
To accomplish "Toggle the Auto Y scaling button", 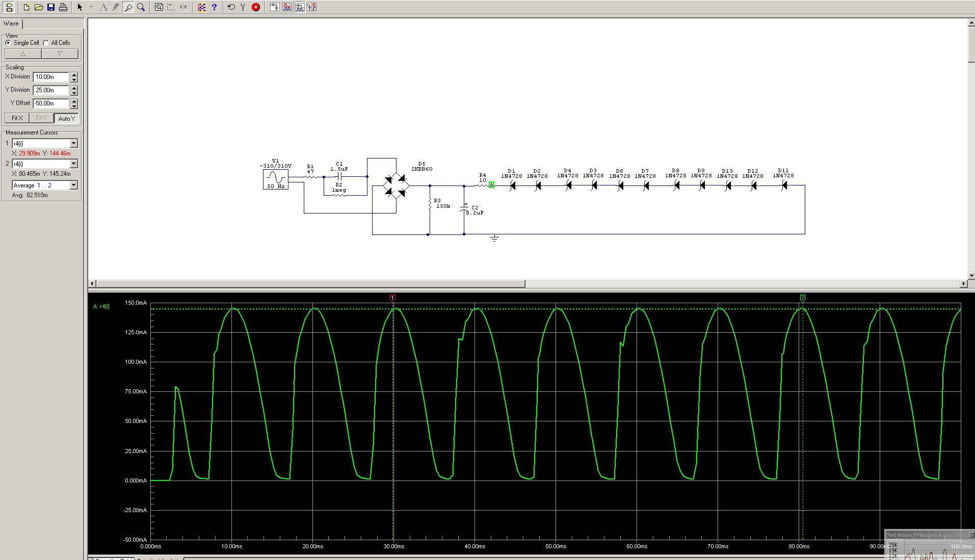I will pos(67,118).
